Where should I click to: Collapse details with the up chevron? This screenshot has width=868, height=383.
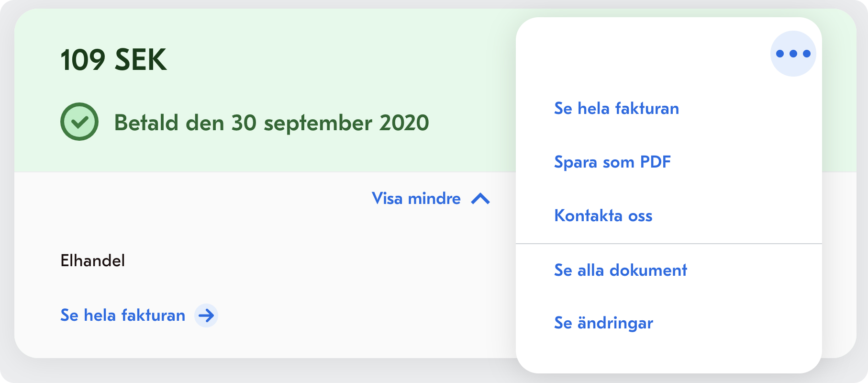coord(480,199)
